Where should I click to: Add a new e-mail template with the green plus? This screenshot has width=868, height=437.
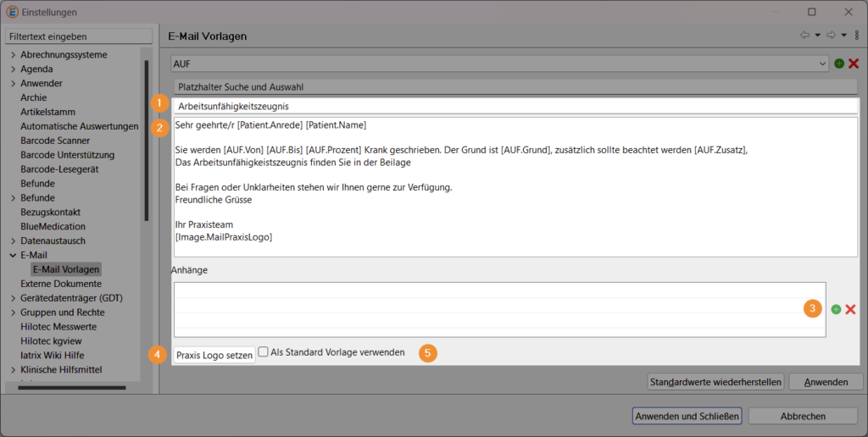pos(839,64)
